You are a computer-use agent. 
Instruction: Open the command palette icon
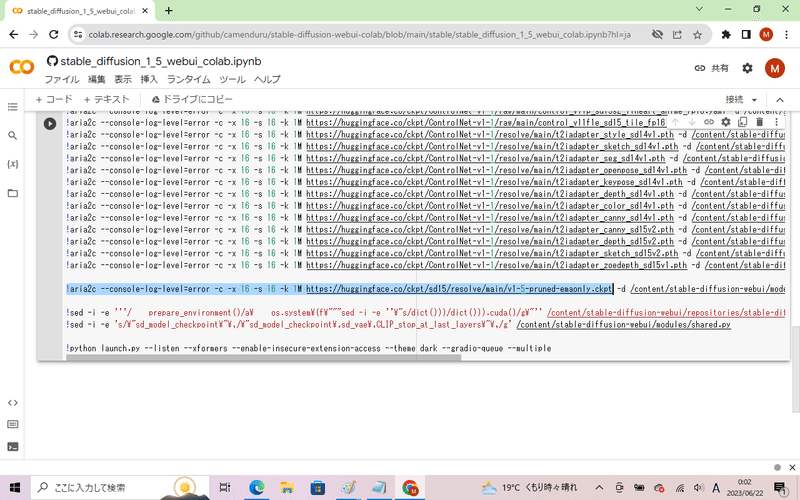[12, 424]
